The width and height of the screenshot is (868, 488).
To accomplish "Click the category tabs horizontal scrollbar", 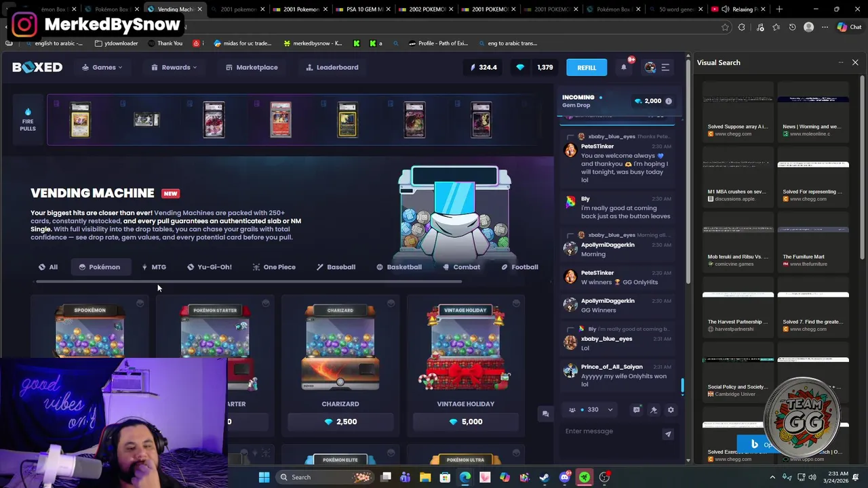I will (248, 281).
